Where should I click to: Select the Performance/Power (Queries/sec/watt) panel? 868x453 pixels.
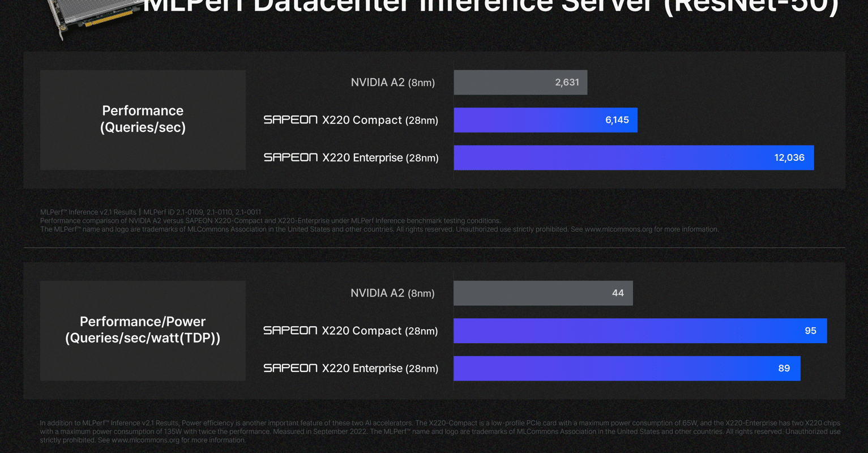click(x=143, y=330)
